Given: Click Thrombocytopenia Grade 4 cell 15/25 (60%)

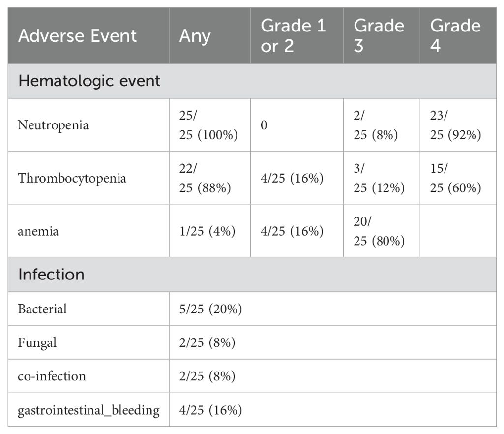Looking at the screenshot, I should (x=455, y=178).
